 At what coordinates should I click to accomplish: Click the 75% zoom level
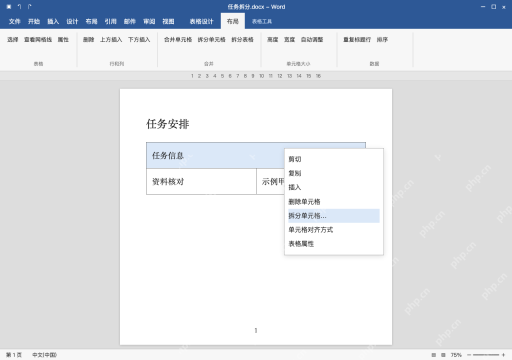pos(456,355)
